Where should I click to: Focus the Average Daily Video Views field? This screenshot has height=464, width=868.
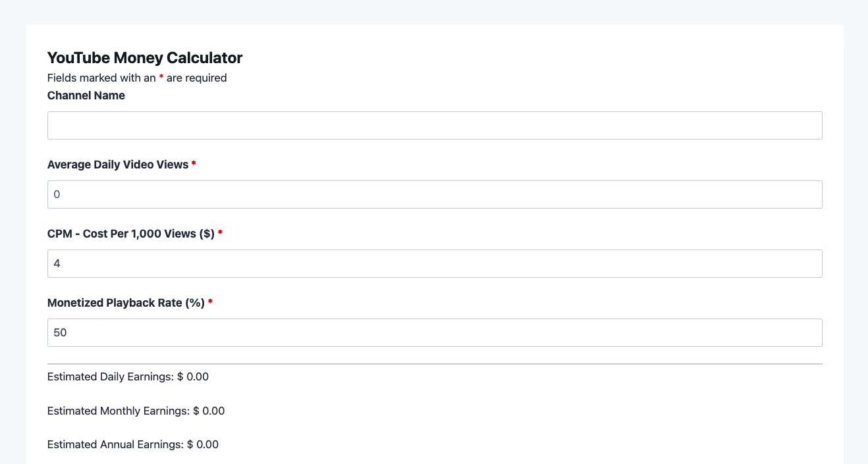[x=435, y=194]
